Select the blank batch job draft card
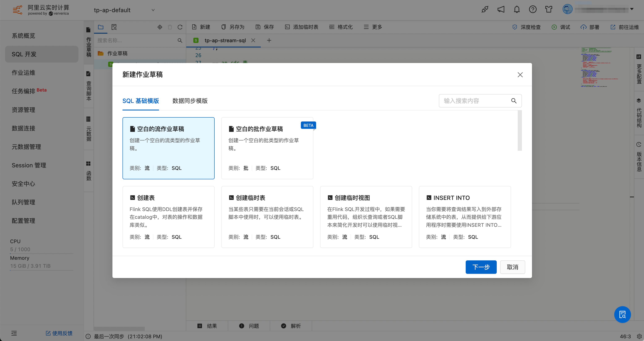The width and height of the screenshot is (644, 341). pos(267,148)
